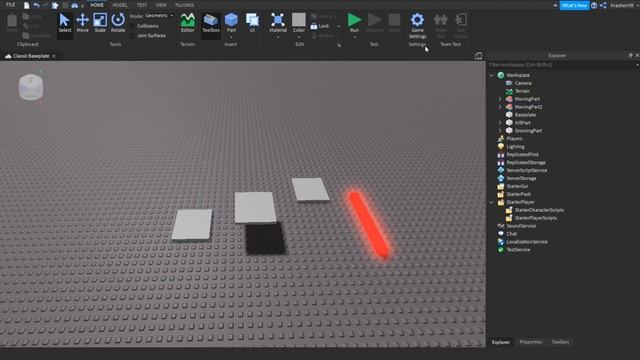This screenshot has height=360, width=640.
Task: Expand the MovingPart node
Action: pos(500,99)
